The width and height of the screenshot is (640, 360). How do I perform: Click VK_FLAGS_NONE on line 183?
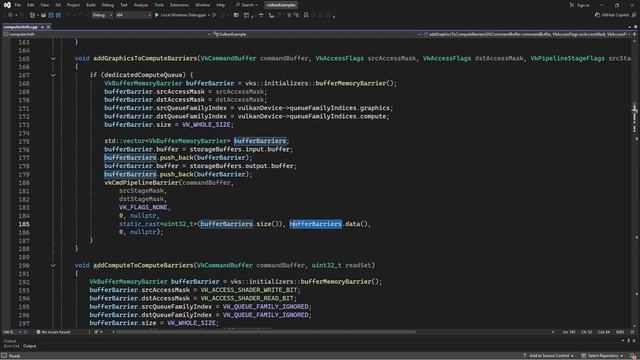pyautogui.click(x=143, y=207)
